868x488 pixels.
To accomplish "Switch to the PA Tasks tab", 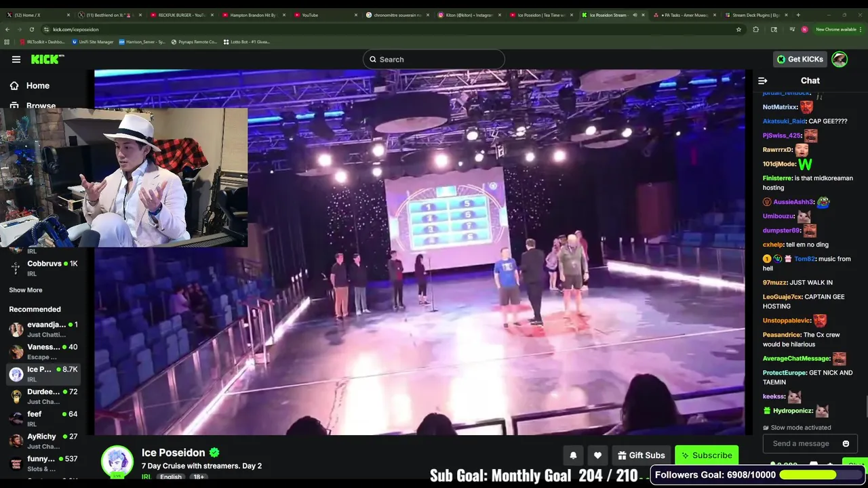I will tap(685, 15).
